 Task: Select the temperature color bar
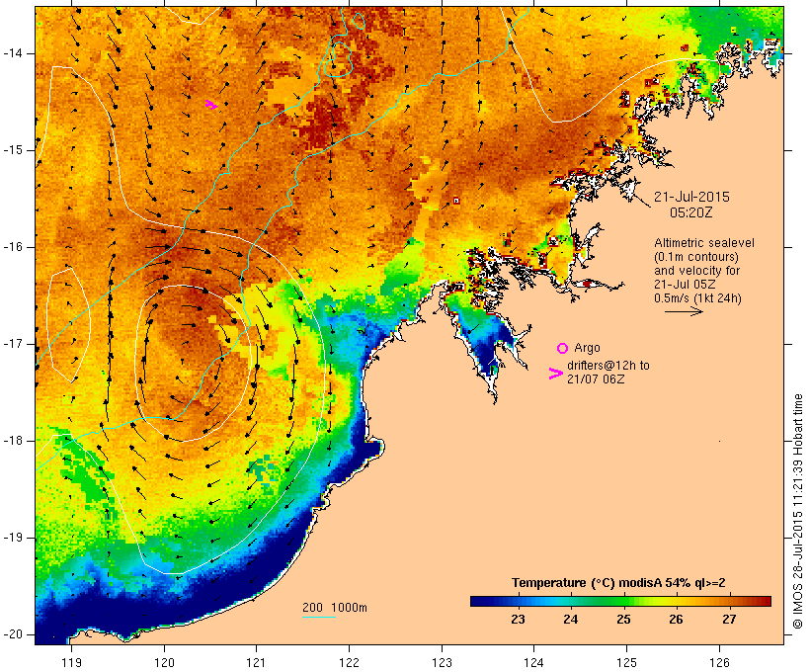pyautogui.click(x=620, y=601)
